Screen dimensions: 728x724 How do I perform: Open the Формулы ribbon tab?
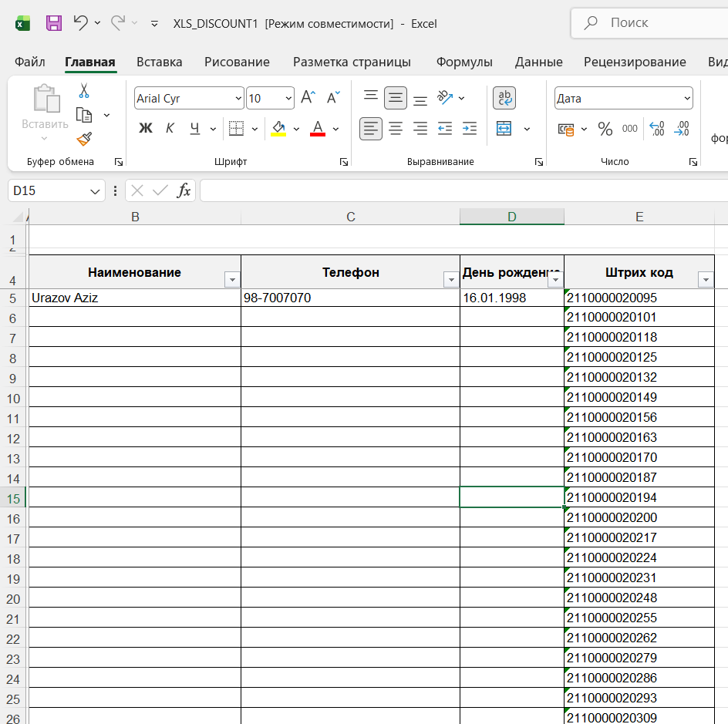tap(464, 62)
